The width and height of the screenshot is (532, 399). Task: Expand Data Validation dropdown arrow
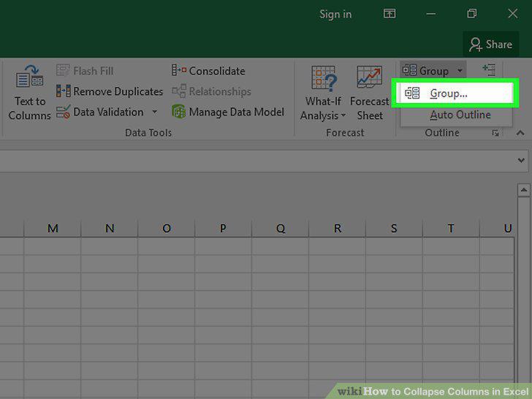coord(155,112)
